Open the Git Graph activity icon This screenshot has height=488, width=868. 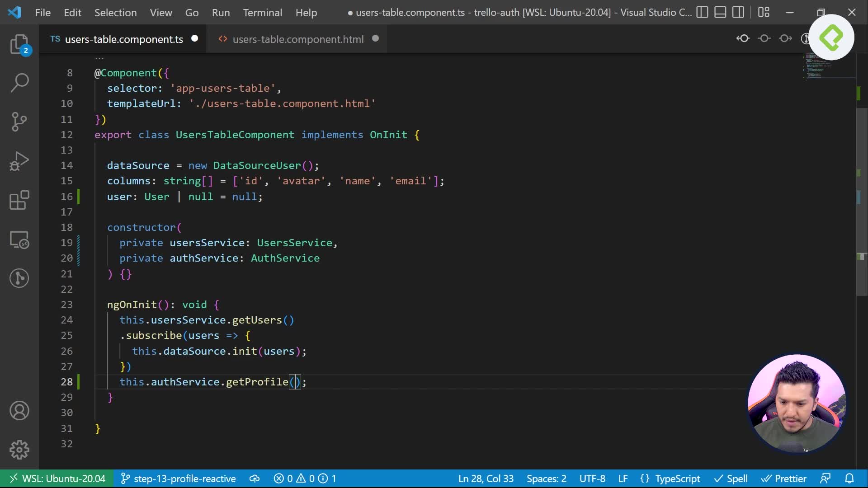click(19, 278)
